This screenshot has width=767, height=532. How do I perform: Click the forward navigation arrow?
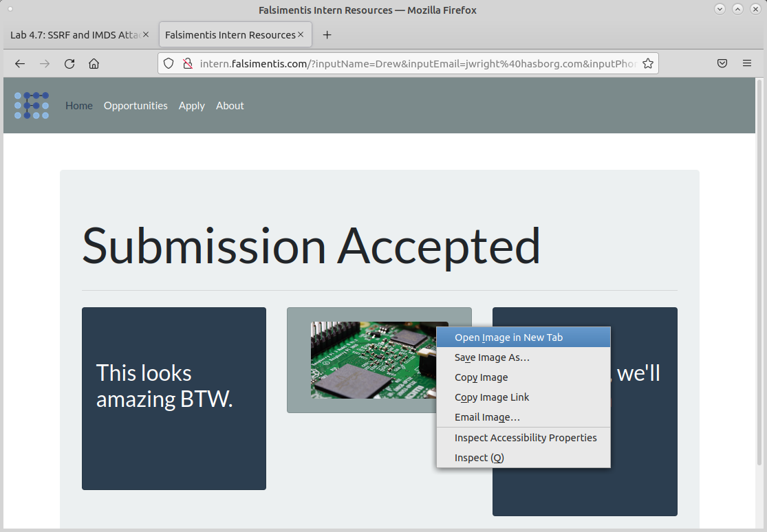[x=45, y=63]
